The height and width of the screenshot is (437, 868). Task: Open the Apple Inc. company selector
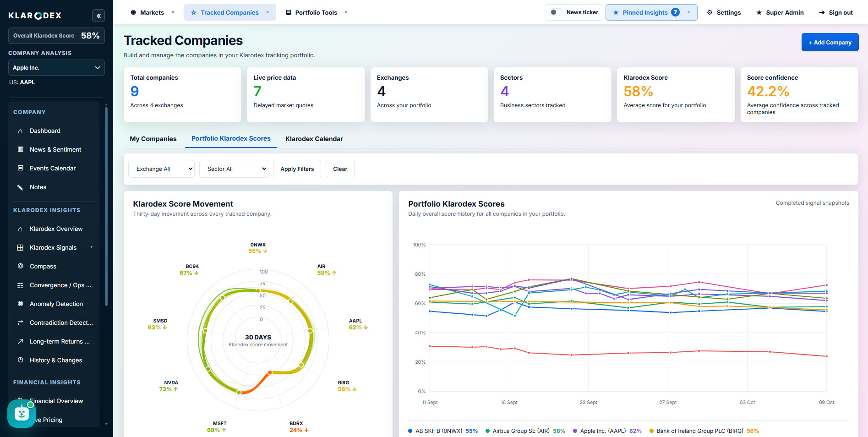56,68
